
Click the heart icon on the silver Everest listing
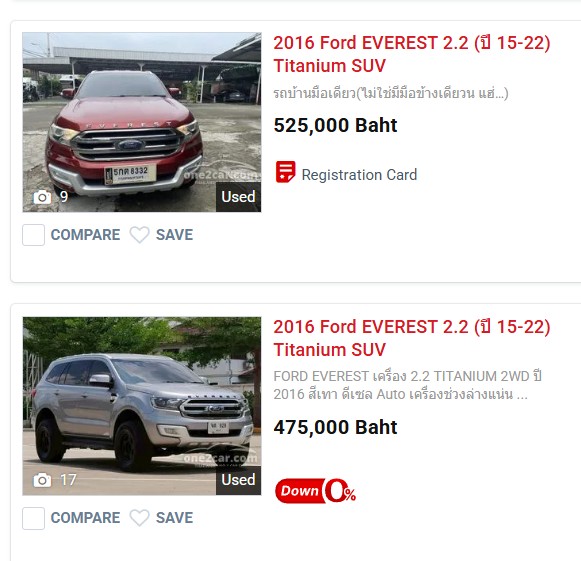[139, 518]
